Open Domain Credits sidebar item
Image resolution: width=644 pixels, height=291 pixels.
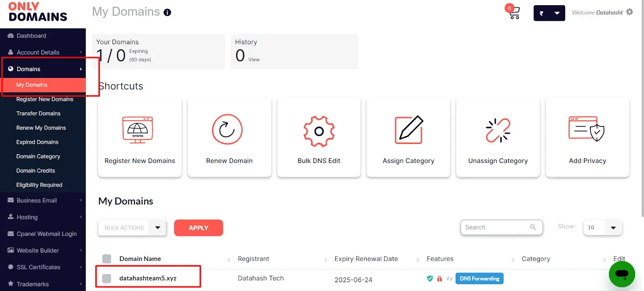click(x=35, y=170)
